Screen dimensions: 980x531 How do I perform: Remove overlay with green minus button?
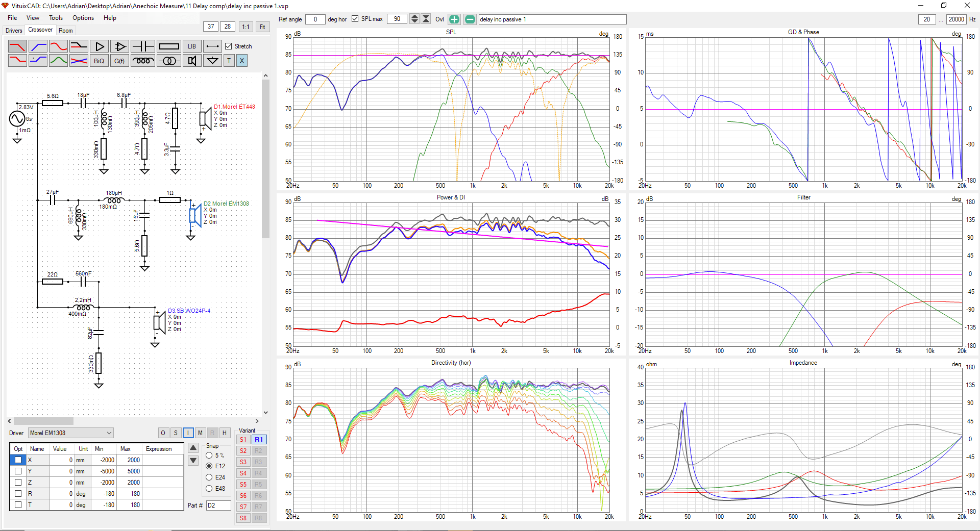pyautogui.click(x=470, y=19)
